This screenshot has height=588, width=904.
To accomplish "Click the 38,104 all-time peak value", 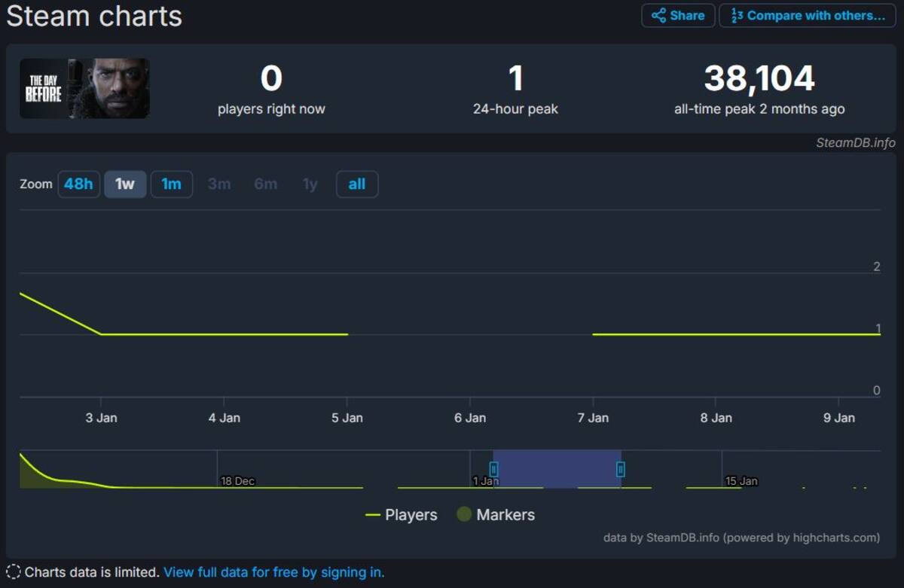I will (759, 78).
